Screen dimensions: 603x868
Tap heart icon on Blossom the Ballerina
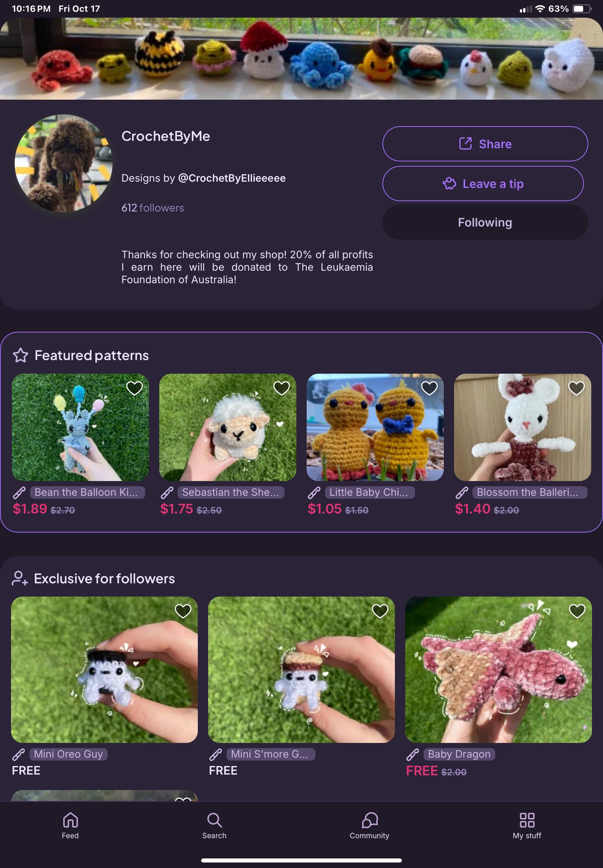(577, 388)
